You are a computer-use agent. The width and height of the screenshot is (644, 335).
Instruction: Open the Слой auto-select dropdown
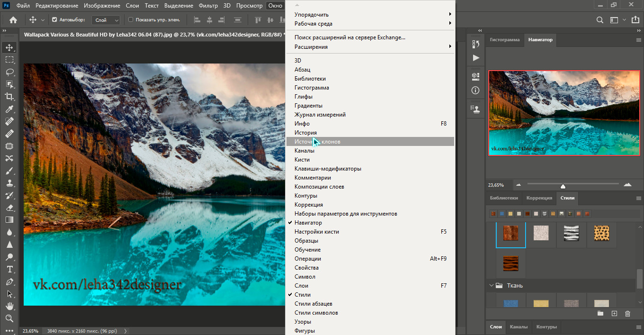pos(107,20)
